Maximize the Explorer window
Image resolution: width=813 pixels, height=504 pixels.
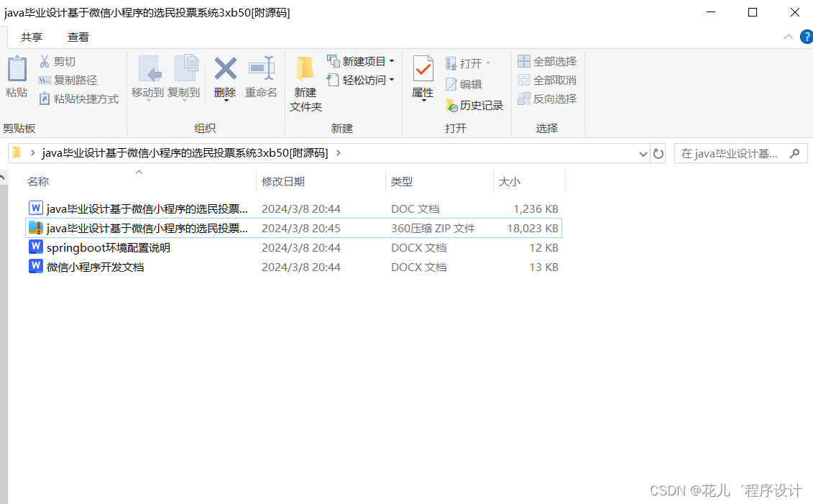753,12
